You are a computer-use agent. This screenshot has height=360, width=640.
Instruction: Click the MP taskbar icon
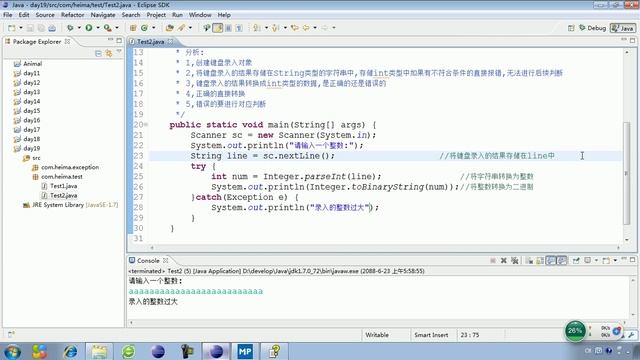[x=245, y=351]
